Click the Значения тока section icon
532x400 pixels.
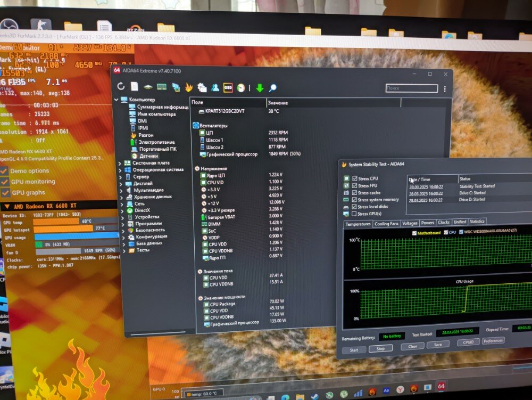pyautogui.click(x=200, y=271)
